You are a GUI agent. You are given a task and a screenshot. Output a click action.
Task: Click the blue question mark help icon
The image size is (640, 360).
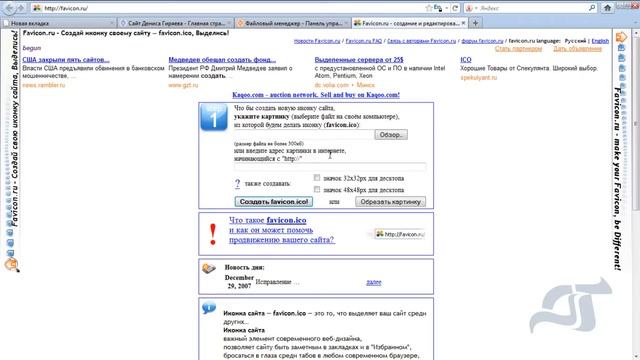click(x=238, y=184)
